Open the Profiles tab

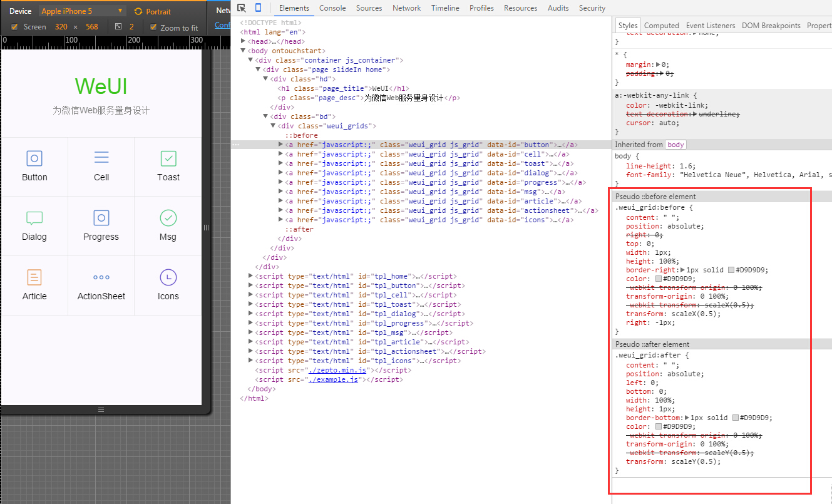click(x=481, y=8)
